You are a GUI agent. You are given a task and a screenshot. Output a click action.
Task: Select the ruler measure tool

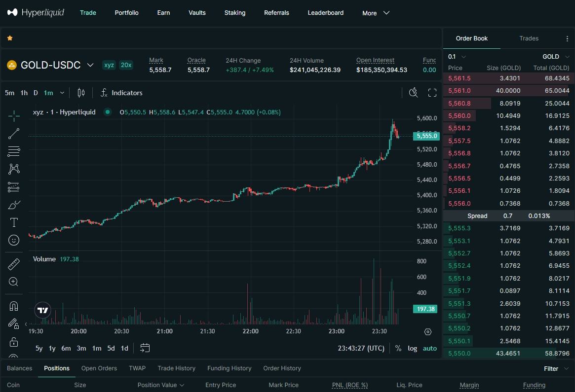[13, 264]
